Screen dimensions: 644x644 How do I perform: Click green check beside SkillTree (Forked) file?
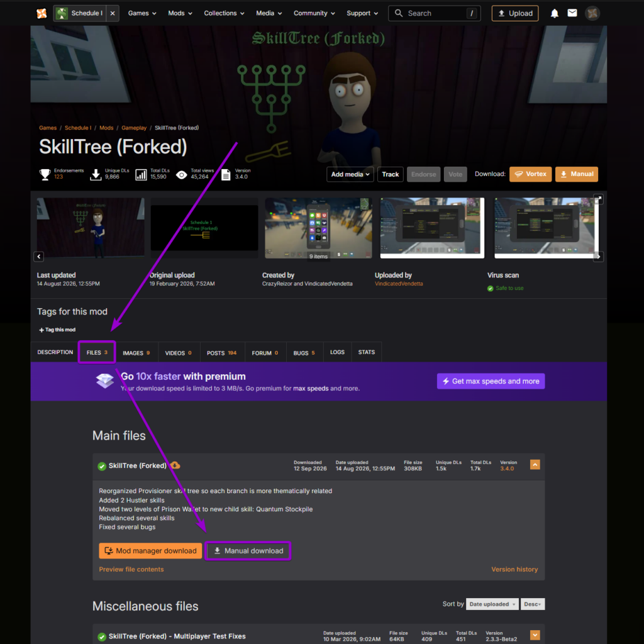102,466
